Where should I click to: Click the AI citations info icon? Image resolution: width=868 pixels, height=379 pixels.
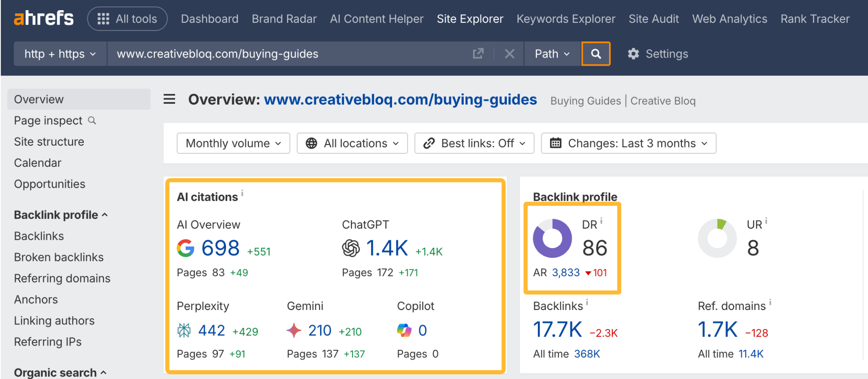[x=242, y=193]
